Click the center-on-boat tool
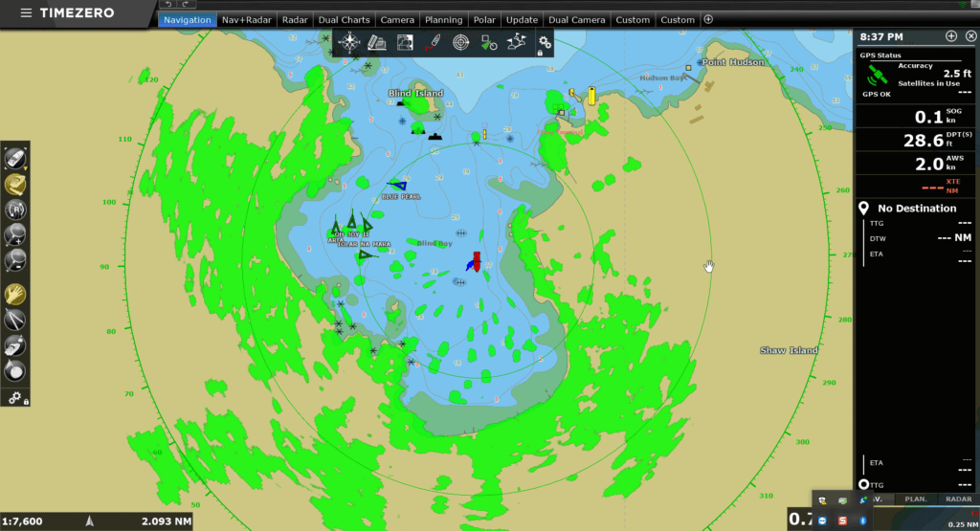The width and height of the screenshot is (980, 531). point(15,159)
